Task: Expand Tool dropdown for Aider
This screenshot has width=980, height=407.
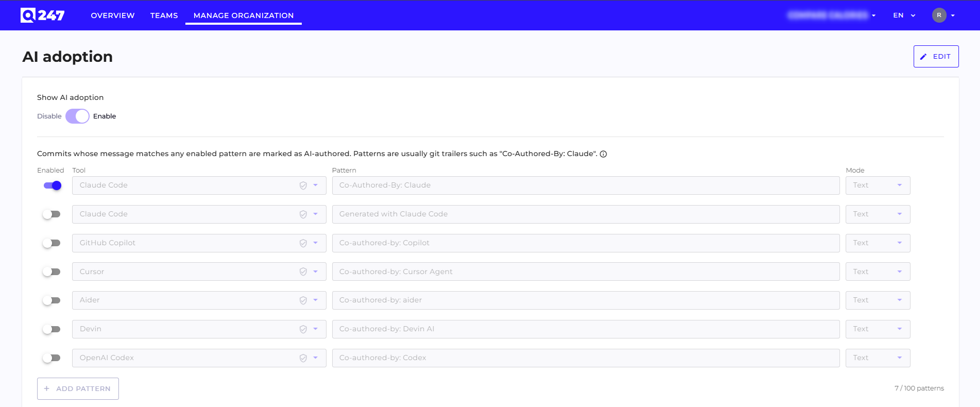Action: [316, 300]
